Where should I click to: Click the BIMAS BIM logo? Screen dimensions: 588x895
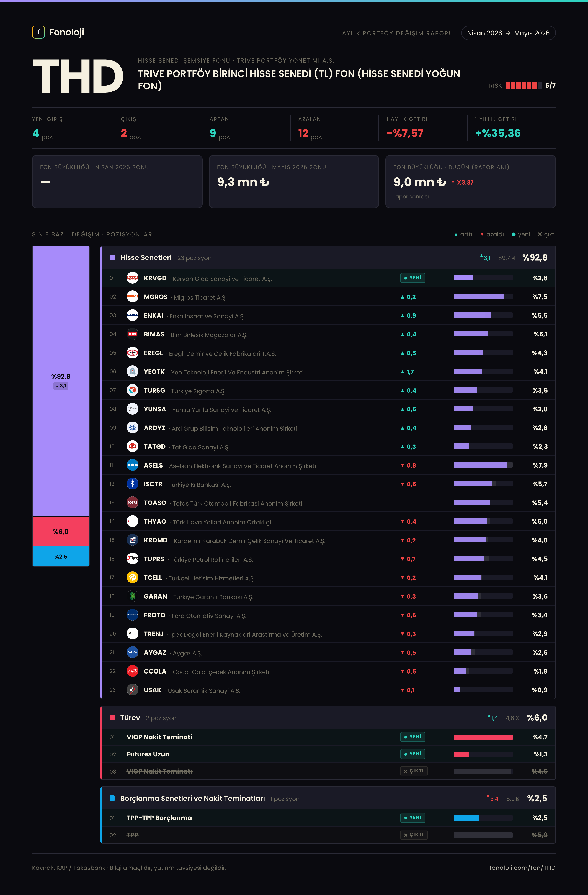pyautogui.click(x=132, y=334)
